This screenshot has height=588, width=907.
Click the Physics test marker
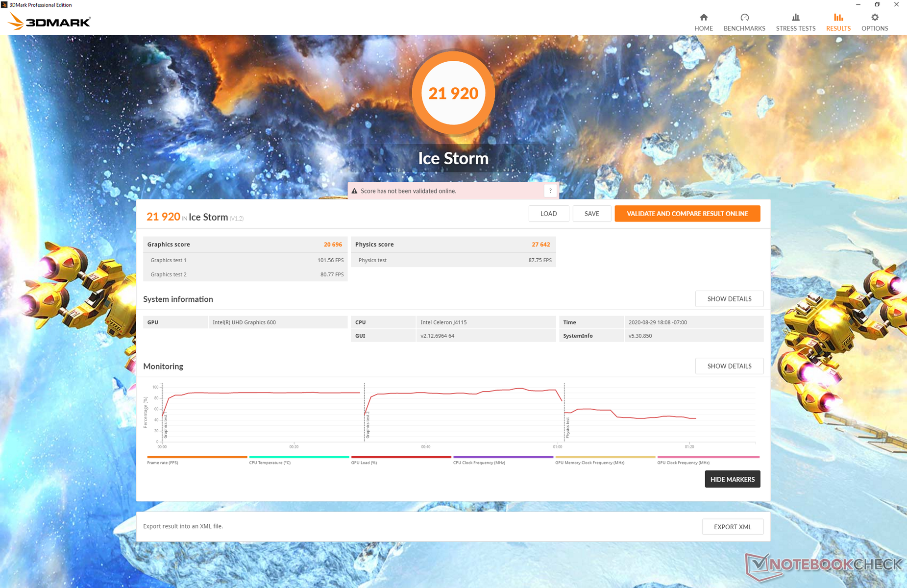click(567, 427)
